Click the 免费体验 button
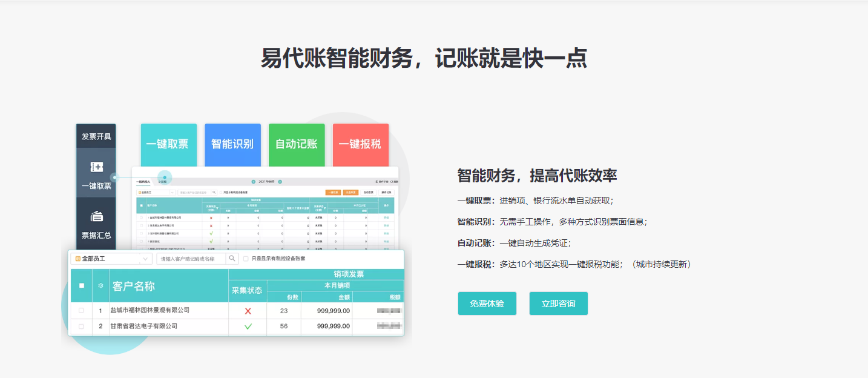The width and height of the screenshot is (868, 378). pyautogui.click(x=487, y=303)
